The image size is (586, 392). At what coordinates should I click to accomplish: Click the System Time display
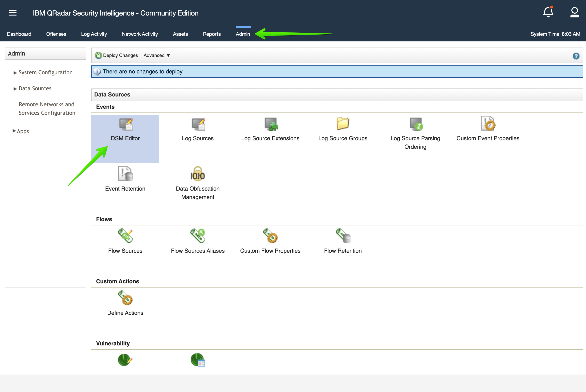click(555, 34)
